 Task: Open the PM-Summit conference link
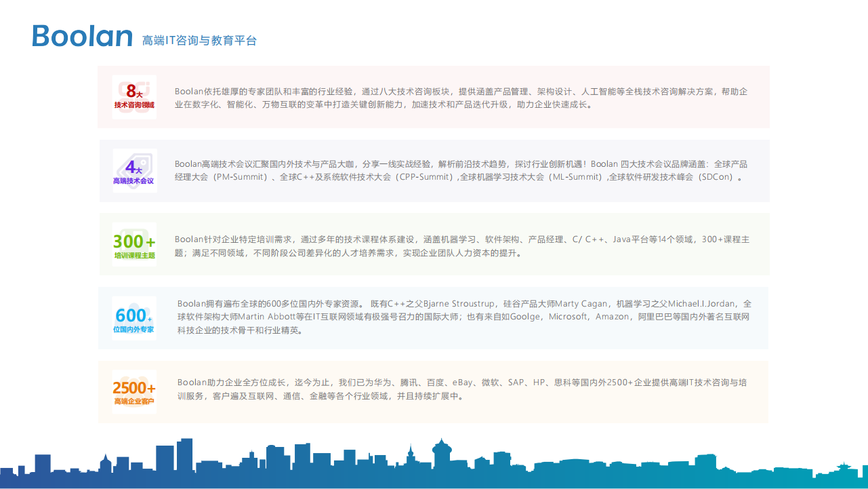click(x=239, y=176)
